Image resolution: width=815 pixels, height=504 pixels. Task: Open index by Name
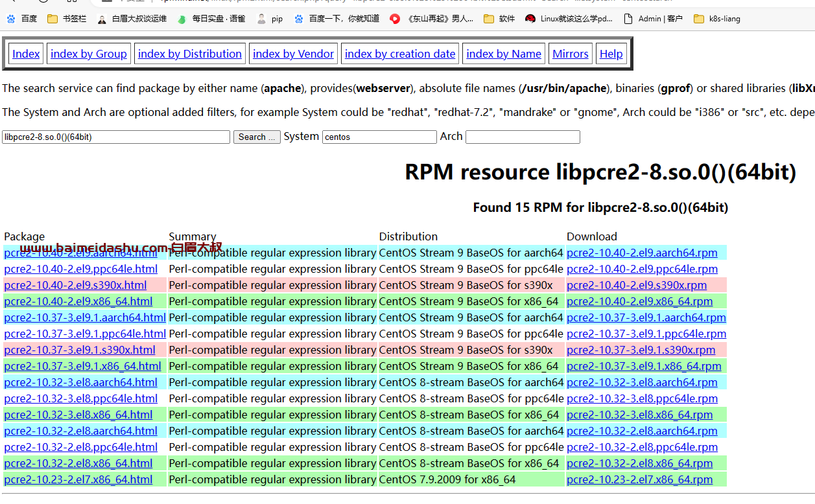504,54
